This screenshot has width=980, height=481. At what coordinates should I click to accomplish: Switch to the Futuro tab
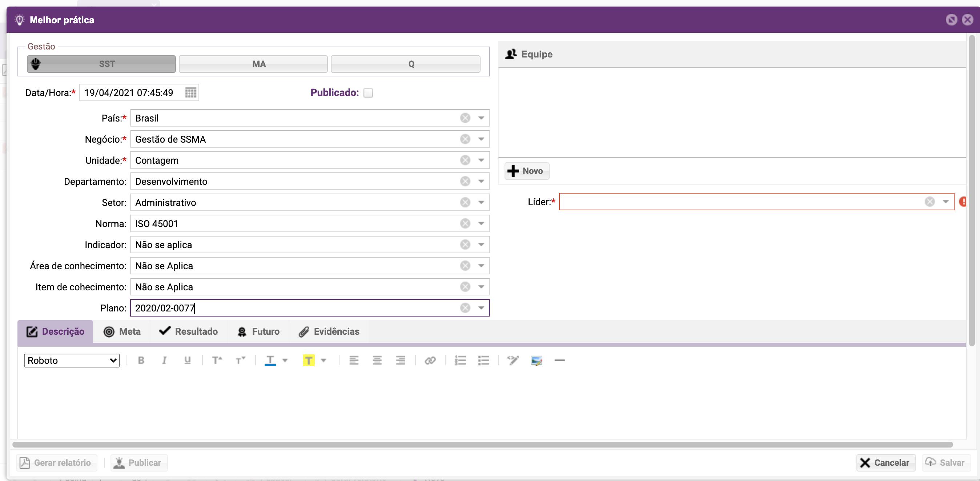coord(258,331)
